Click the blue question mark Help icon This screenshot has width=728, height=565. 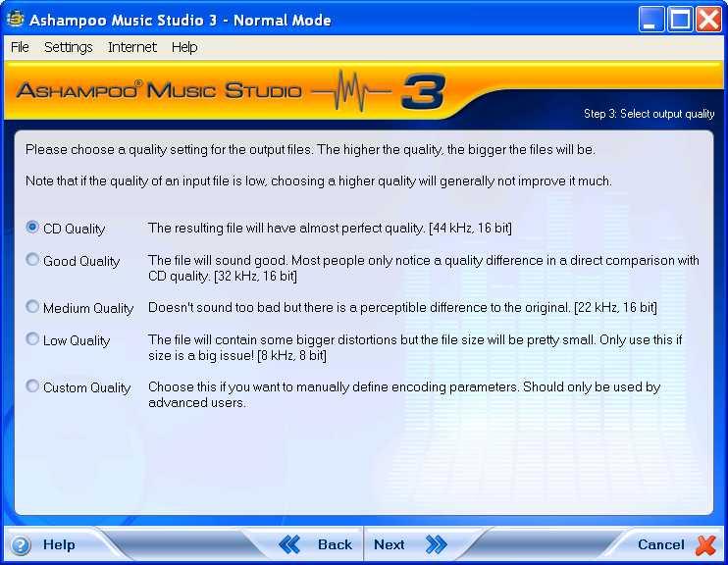pyautogui.click(x=21, y=544)
